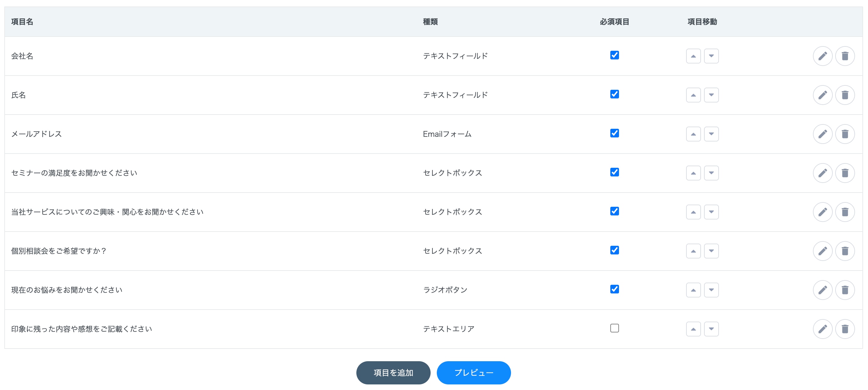Delete the 当社サービス select box item
Screen dimensions: 868x390
(x=845, y=212)
